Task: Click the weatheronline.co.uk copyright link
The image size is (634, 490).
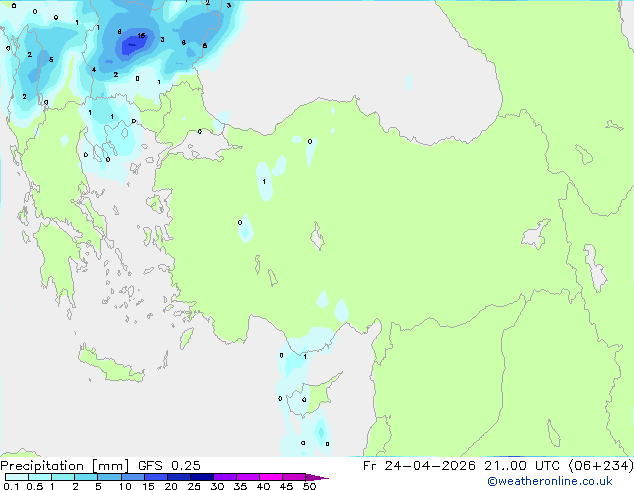Action: 549,481
